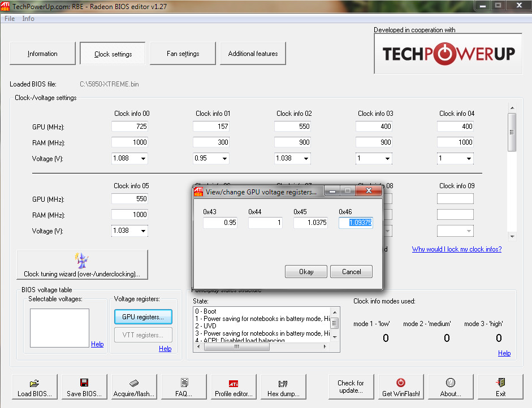This screenshot has height=408, width=532.
Task: Open Help link under Voltage registers
Action: pyautogui.click(x=165, y=349)
